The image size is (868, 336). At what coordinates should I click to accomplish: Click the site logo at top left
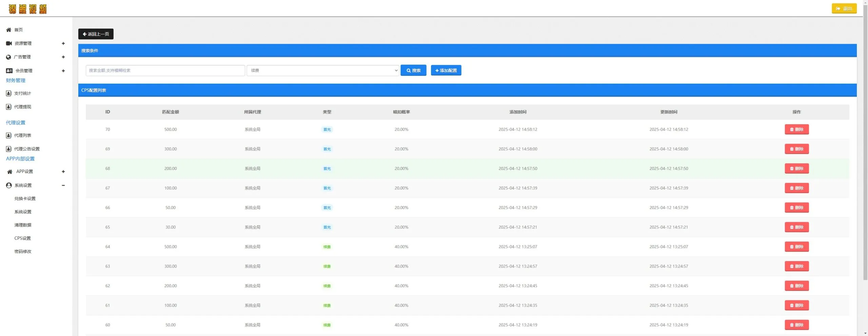pos(28,9)
